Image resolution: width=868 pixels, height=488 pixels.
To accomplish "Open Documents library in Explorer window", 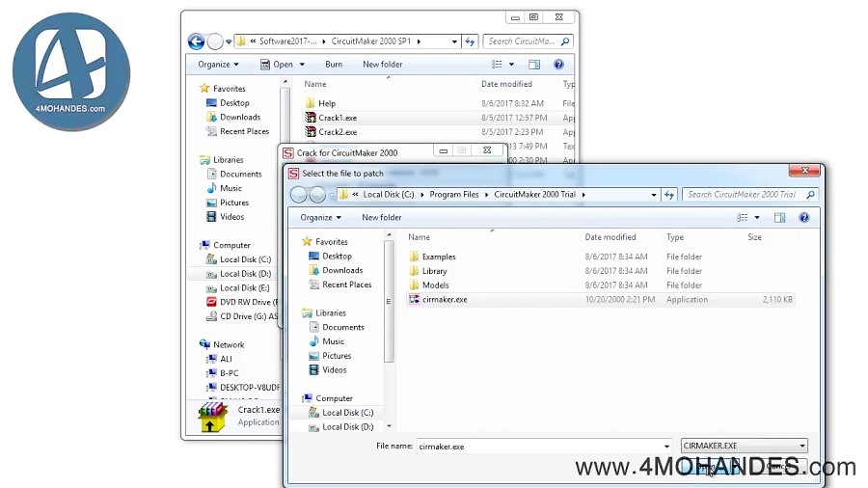I will (240, 175).
